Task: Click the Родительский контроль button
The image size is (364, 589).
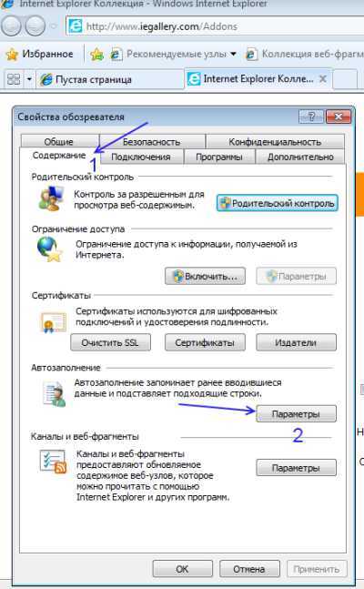Action: coord(278,203)
